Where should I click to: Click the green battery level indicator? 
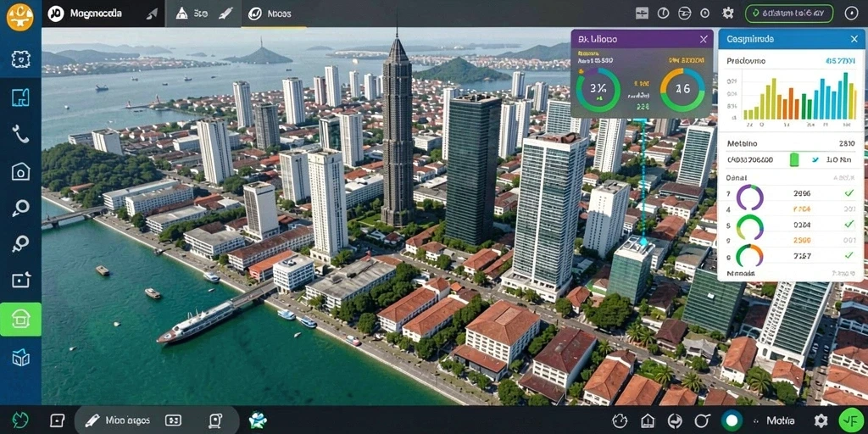(794, 160)
